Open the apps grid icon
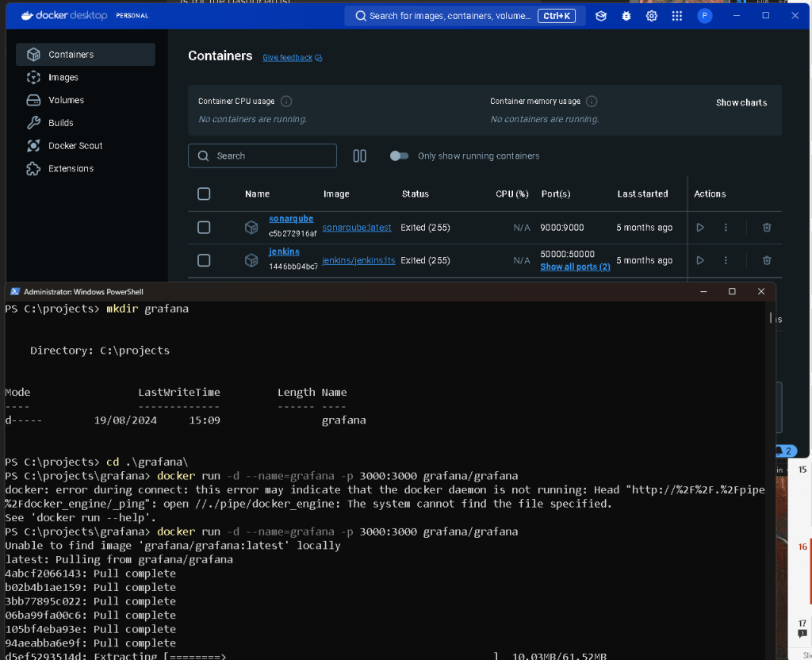 click(x=677, y=16)
